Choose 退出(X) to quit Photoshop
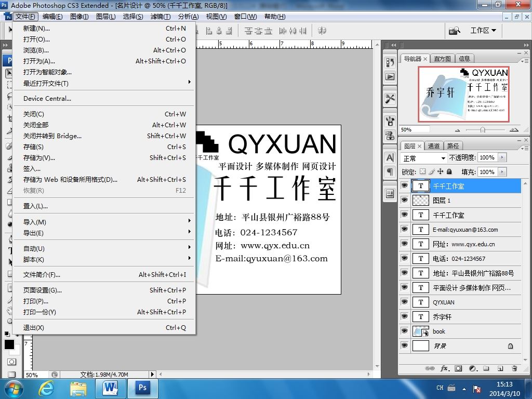532x399 pixels. (104, 328)
